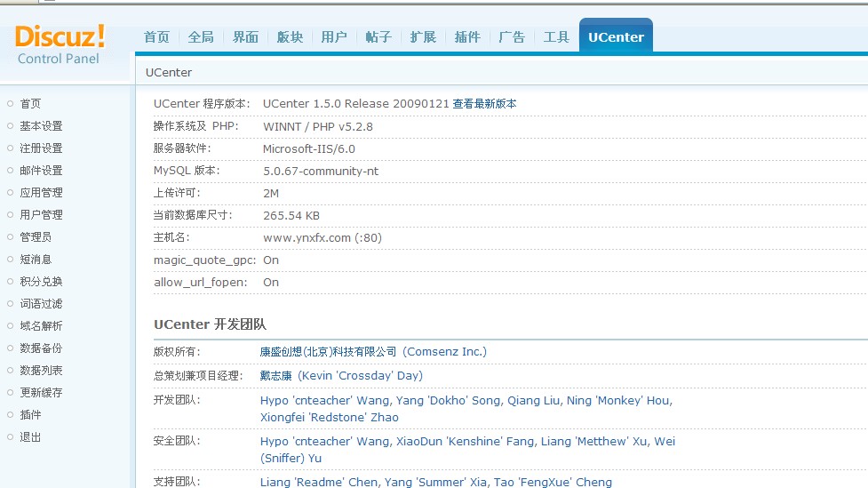Viewport: 868px width, 488px height.
Task: Click the www.ynxfx.com (:80) hostname
Action: pos(323,237)
